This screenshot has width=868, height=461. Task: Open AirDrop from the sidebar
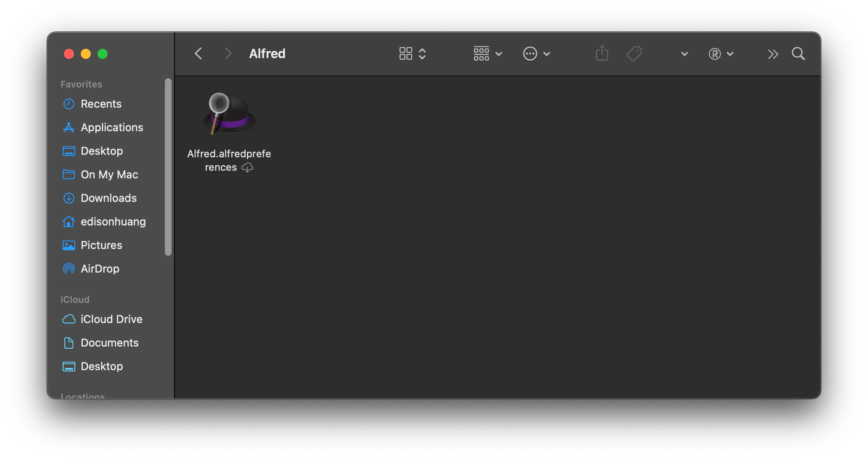[100, 269]
